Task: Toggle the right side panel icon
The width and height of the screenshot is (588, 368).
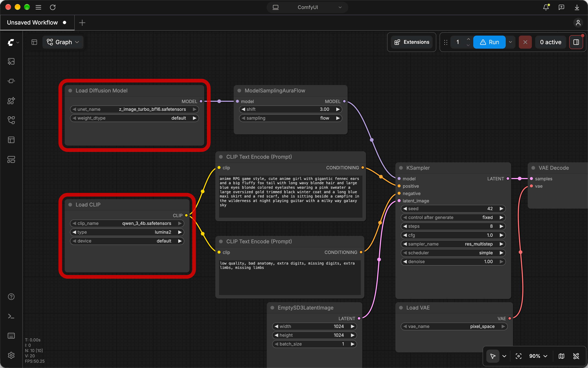Action: pos(576,42)
